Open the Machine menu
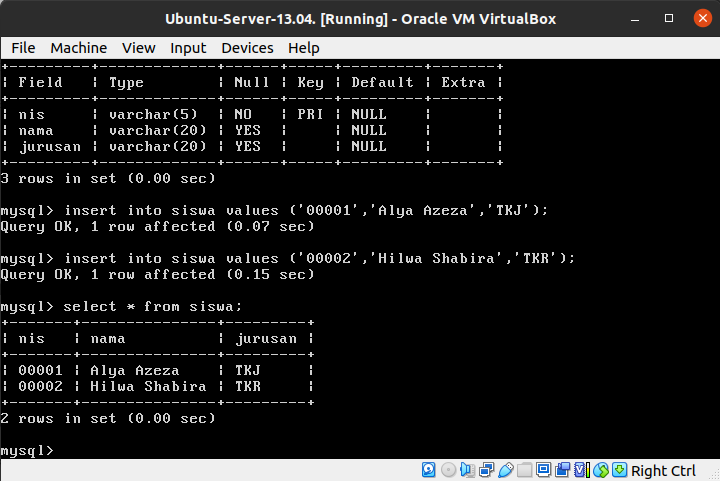The width and height of the screenshot is (720, 481). tap(79, 48)
